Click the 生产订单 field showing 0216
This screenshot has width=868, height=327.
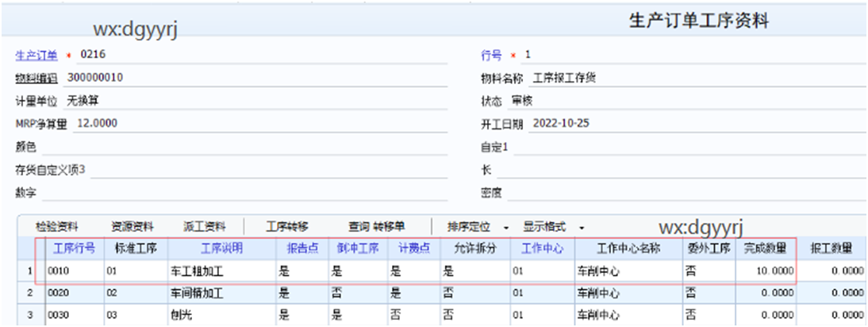[261, 56]
